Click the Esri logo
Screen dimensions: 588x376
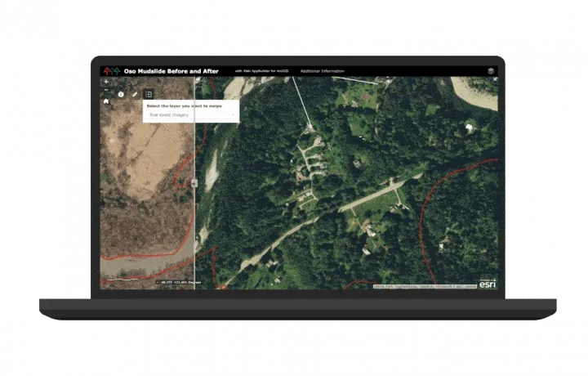(x=487, y=284)
